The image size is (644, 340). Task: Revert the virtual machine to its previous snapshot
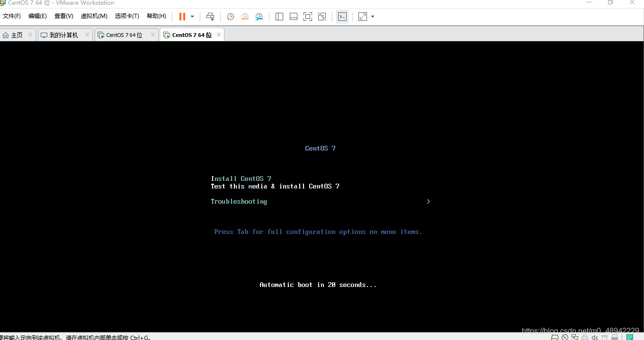245,17
